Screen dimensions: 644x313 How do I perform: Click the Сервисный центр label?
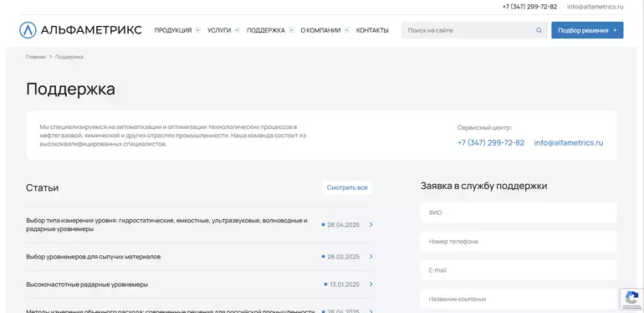(x=484, y=128)
